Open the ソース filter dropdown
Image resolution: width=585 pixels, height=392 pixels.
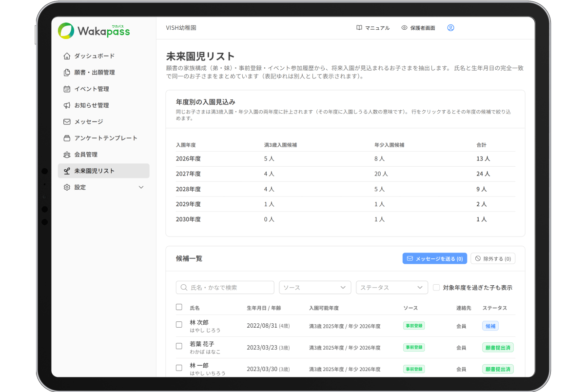tap(315, 288)
